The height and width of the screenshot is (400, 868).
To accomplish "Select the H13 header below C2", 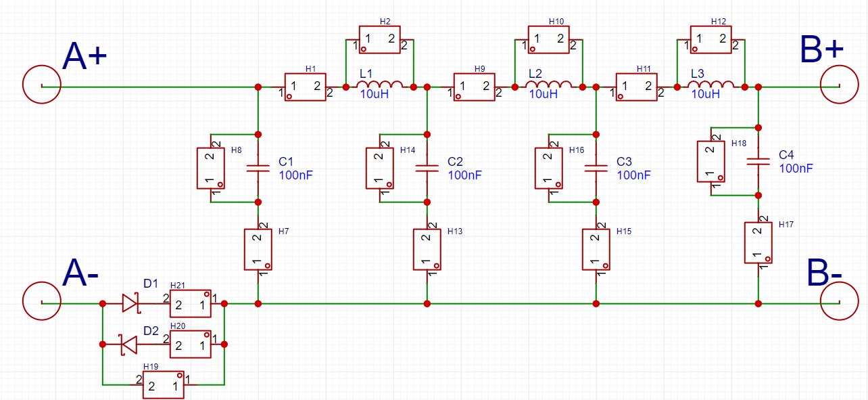I will [x=427, y=249].
